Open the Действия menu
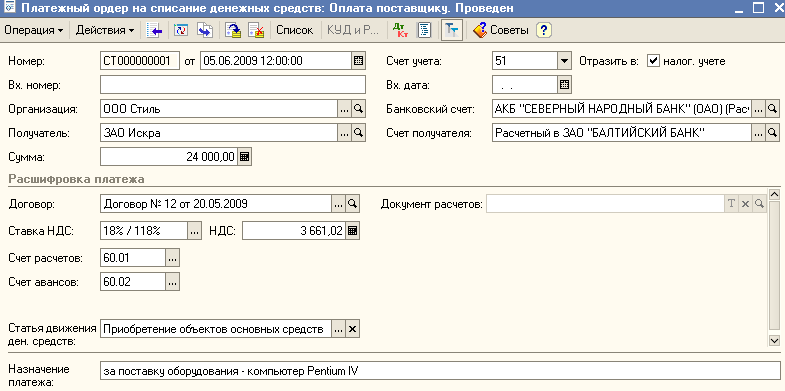Image resolution: width=785 pixels, height=391 pixels. 105,30
